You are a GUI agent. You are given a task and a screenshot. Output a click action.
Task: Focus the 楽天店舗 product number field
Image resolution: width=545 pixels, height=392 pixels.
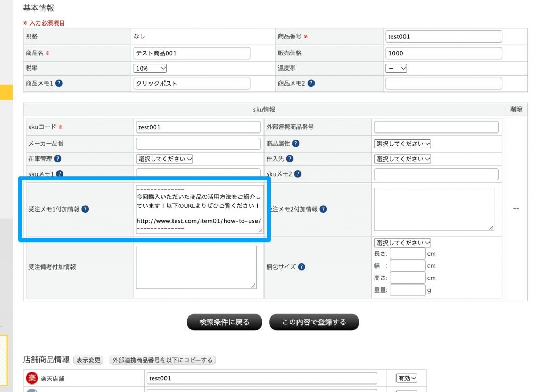pyautogui.click(x=262, y=378)
